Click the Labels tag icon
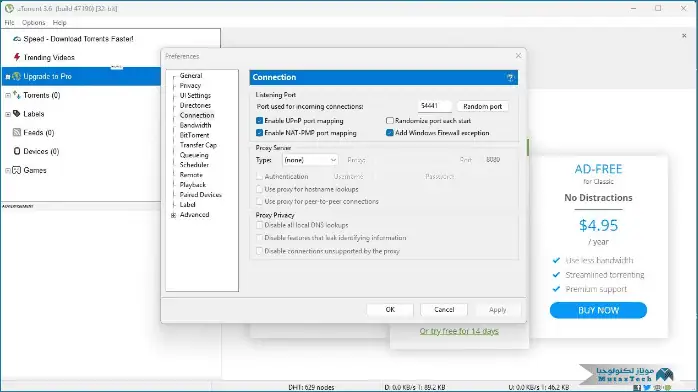 [x=17, y=113]
